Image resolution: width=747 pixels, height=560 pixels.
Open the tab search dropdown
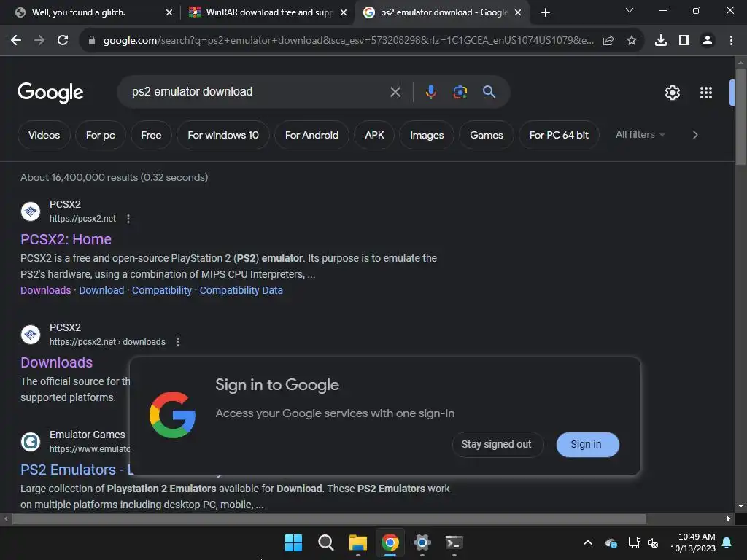(630, 10)
